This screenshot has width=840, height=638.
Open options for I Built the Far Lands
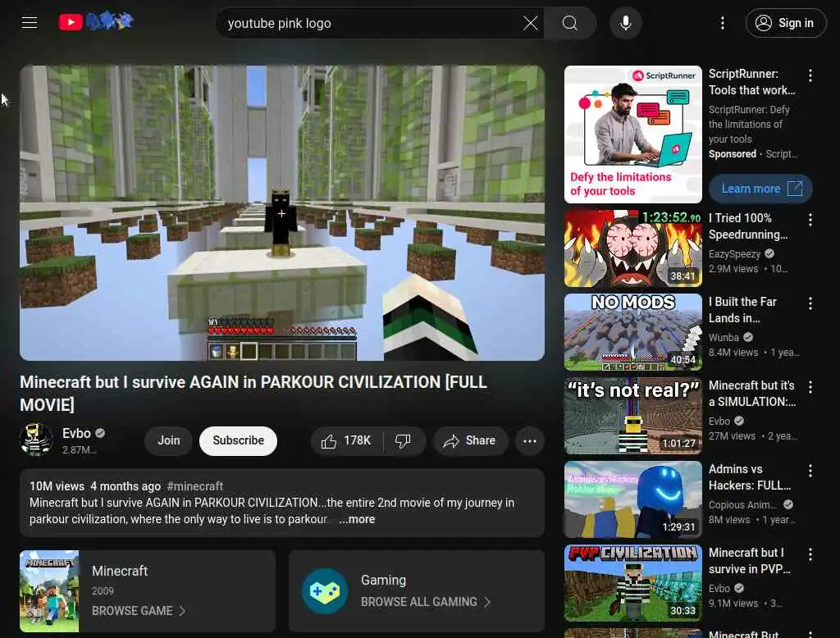tap(810, 303)
